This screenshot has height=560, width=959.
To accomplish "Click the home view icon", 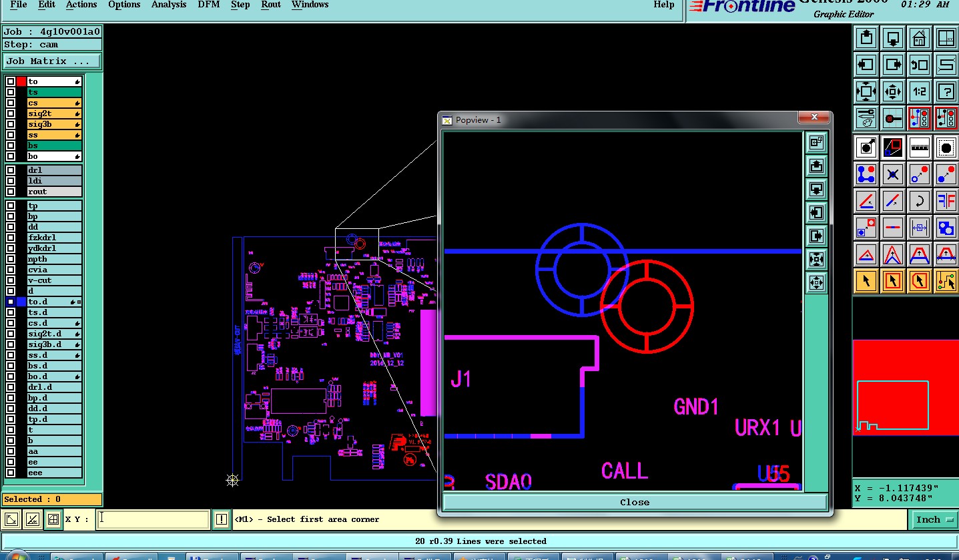I will [x=920, y=37].
